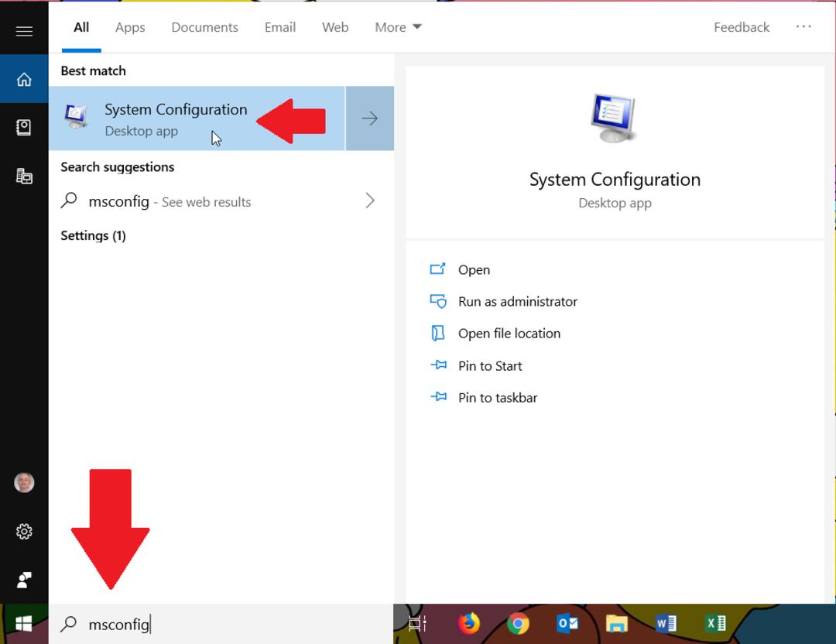Expand msconfig web results chevron
The width and height of the screenshot is (836, 644).
click(x=370, y=201)
